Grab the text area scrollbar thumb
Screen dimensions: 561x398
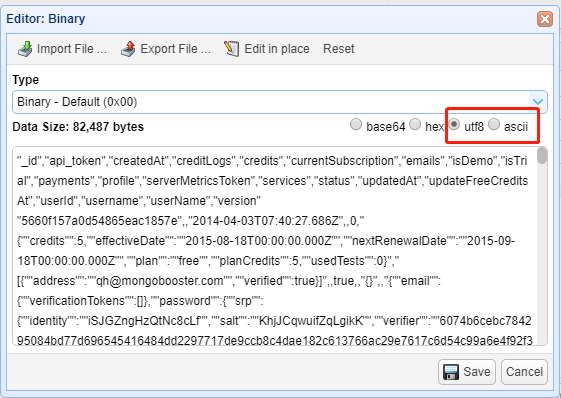coord(542,156)
